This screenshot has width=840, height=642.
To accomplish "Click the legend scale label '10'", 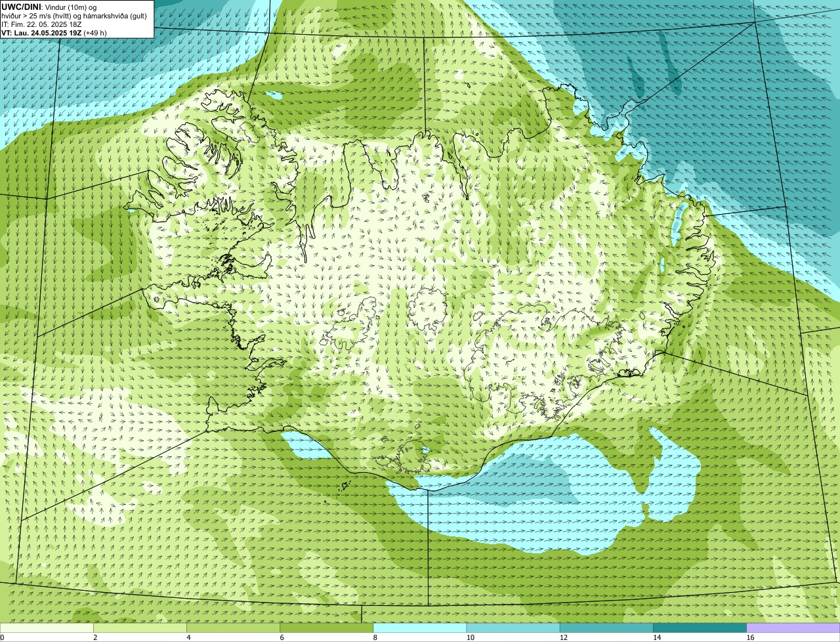I will [470, 637].
